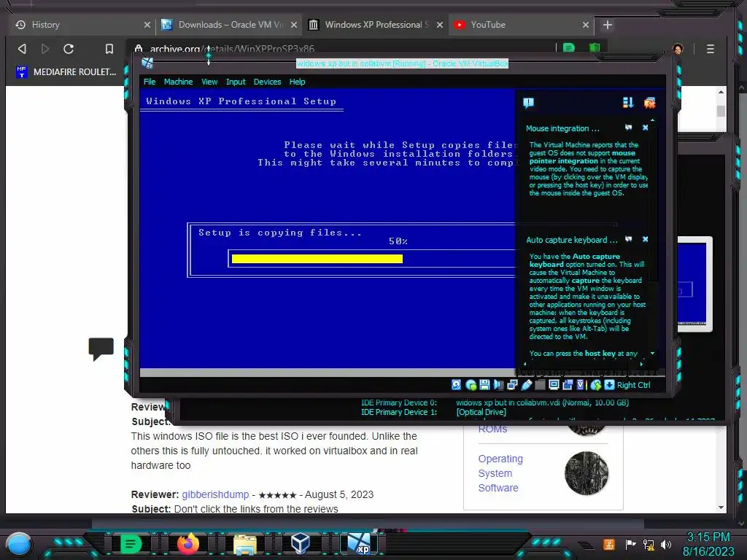Dismiss the Mouse integration notification
The height and width of the screenshot is (560, 747).
pyautogui.click(x=645, y=128)
